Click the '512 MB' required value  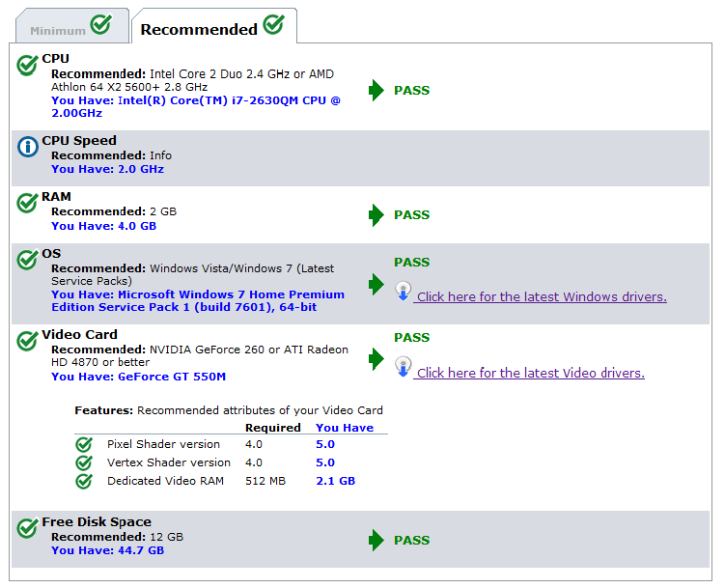[265, 481]
